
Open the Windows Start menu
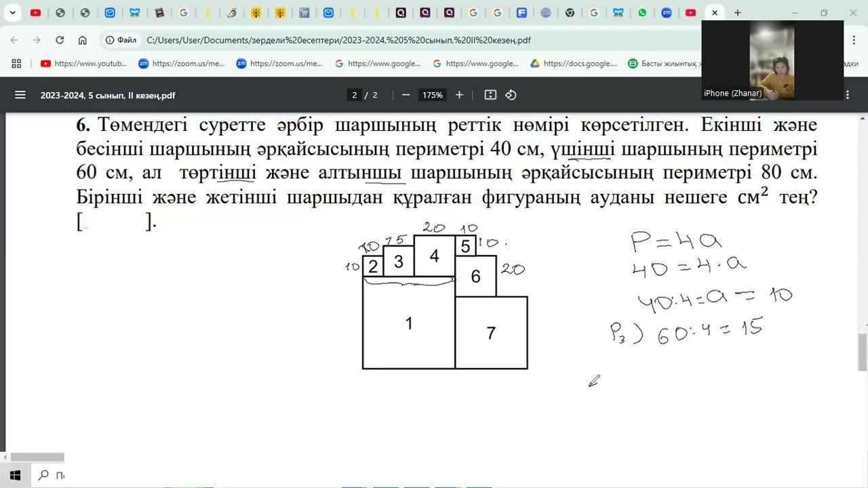point(15,476)
